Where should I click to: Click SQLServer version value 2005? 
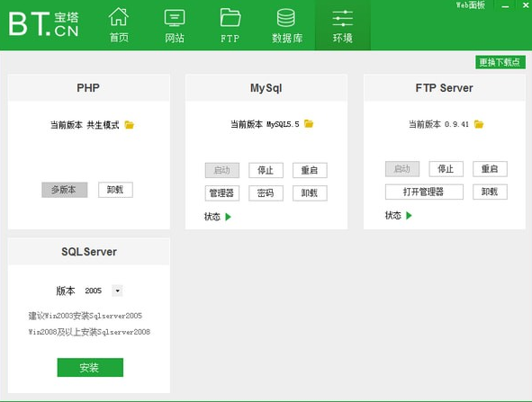(x=94, y=290)
